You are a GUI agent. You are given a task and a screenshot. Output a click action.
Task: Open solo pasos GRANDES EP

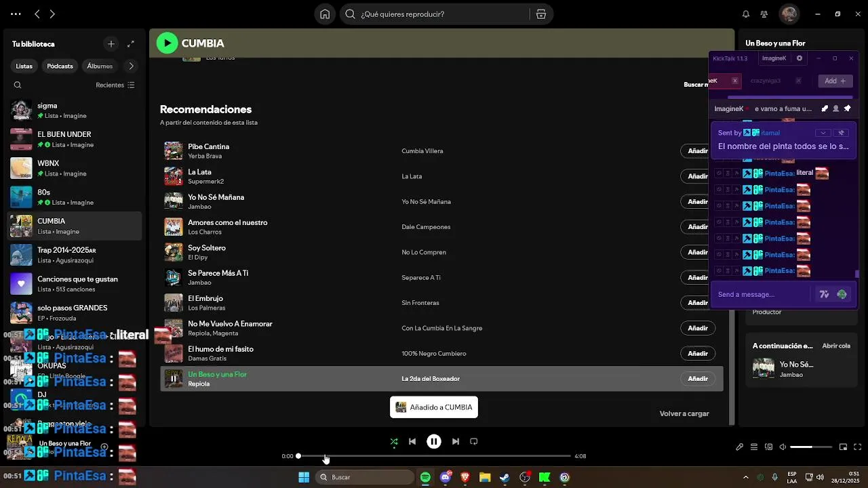[x=75, y=312]
